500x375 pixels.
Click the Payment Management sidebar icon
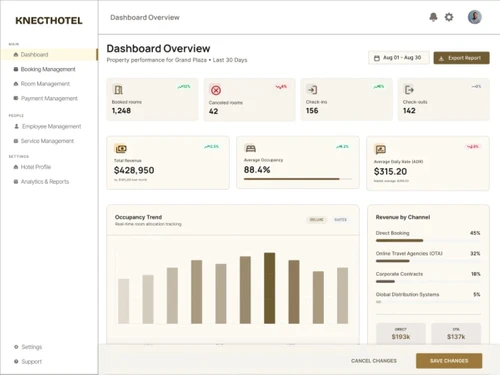coord(16,98)
